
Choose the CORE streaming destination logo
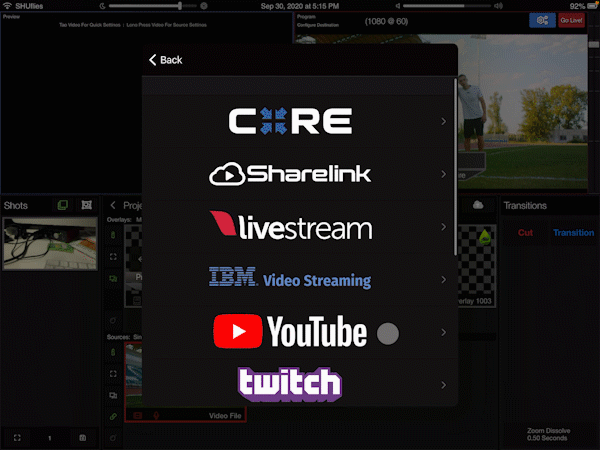(x=290, y=122)
